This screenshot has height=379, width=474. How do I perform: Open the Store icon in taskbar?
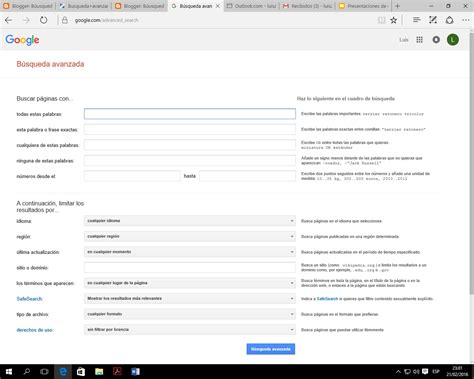point(81,372)
